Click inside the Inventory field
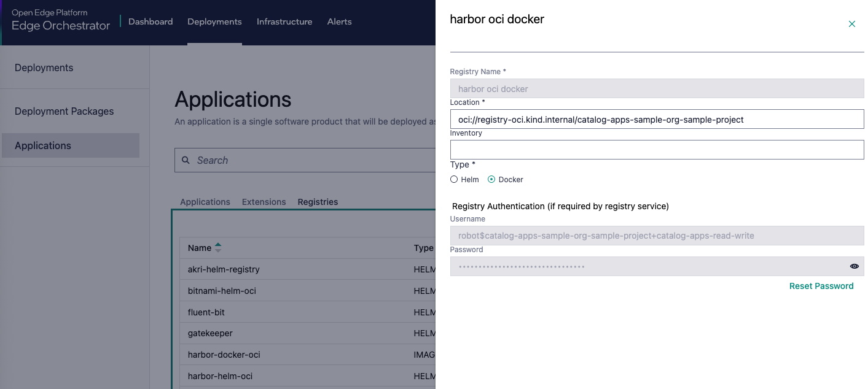Image resolution: width=868 pixels, height=389 pixels. click(x=657, y=150)
